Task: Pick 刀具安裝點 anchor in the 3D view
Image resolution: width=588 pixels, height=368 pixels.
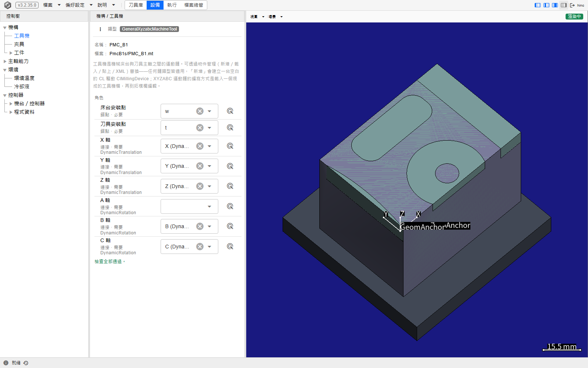Action: [230, 128]
